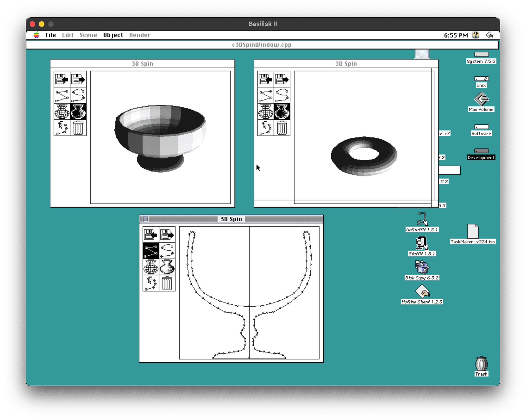
Task: Click the goblet profile drawing canvas
Action: click(249, 293)
